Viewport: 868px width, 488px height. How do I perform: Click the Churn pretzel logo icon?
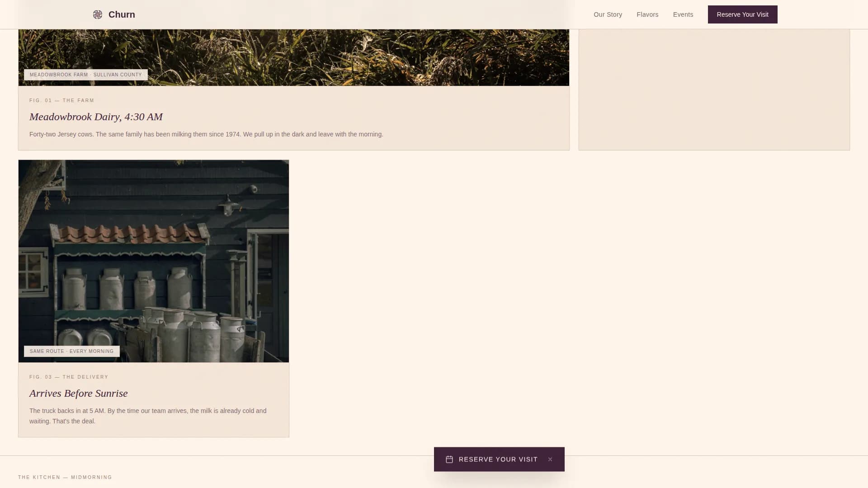[x=97, y=14]
